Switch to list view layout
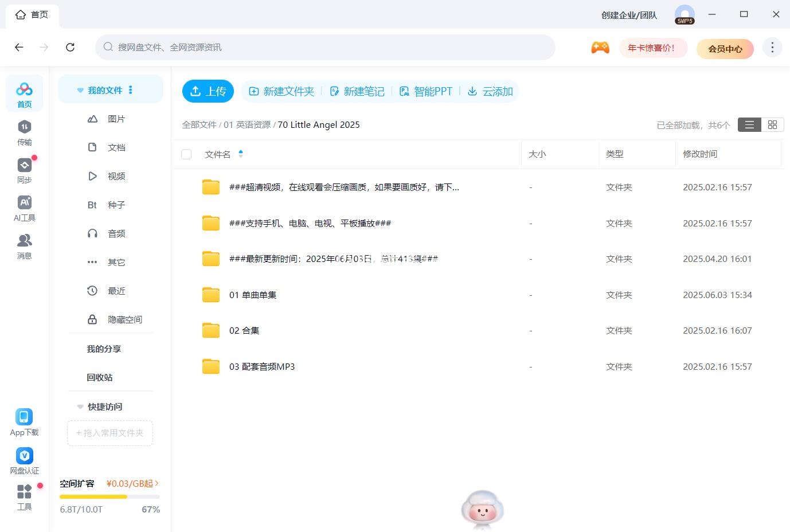Viewport: 790px width, 532px height. tap(749, 125)
